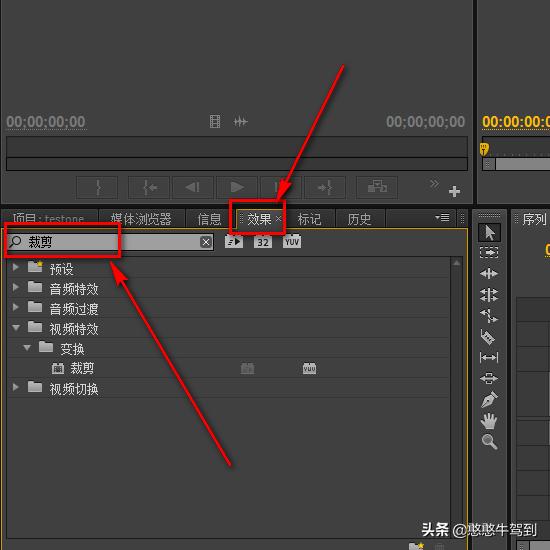Viewport: 550px width, 550px height.
Task: Toggle the 32-bit color effects filter
Action: coord(263,242)
